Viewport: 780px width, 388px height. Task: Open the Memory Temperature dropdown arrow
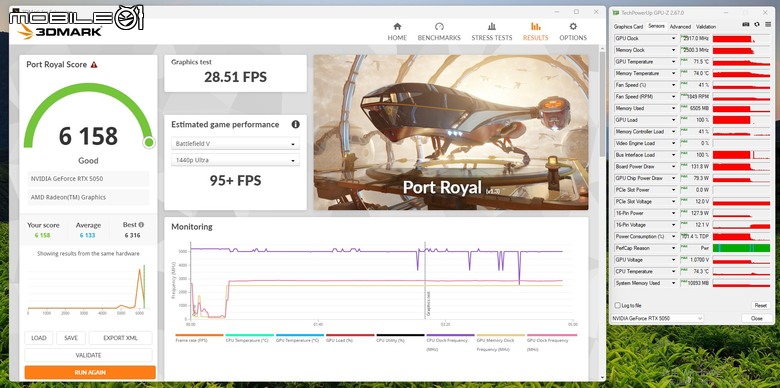[674, 73]
